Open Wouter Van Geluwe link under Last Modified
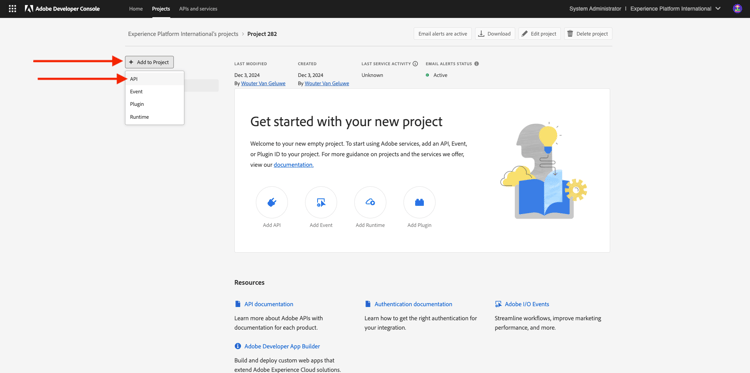The image size is (750, 373). [x=264, y=83]
